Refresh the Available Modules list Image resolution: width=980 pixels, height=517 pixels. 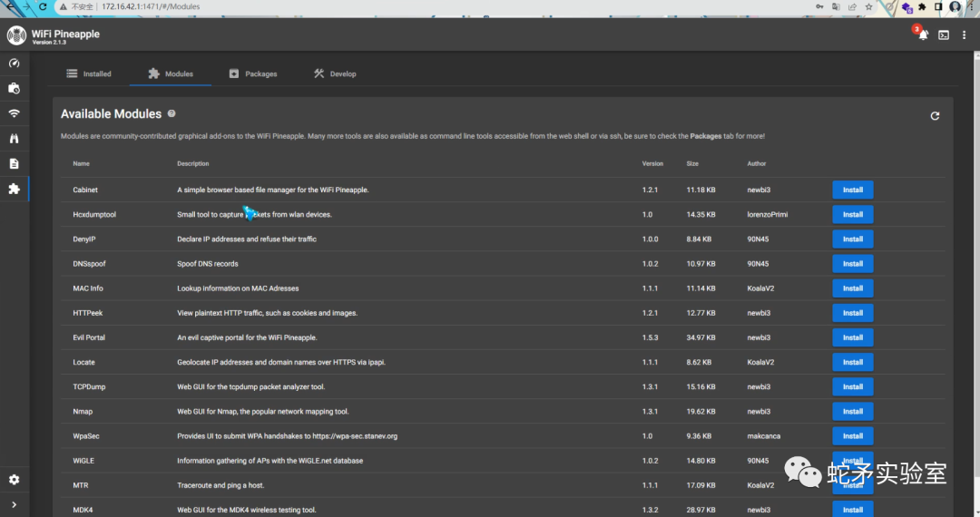[x=935, y=115]
